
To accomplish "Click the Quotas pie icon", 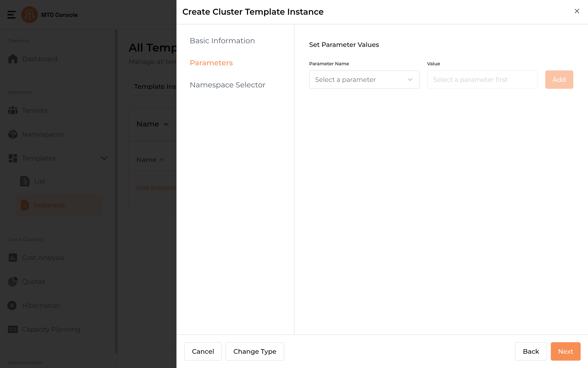I will pos(13,281).
